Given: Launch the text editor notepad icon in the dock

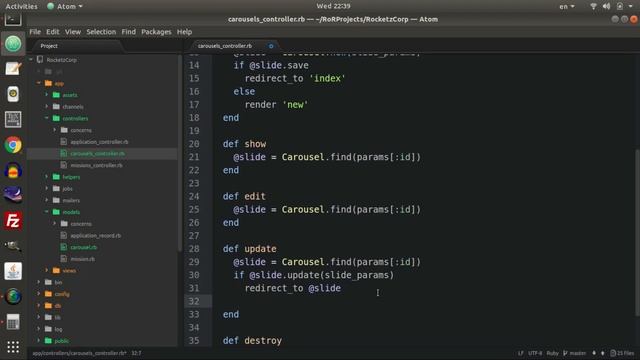Looking at the screenshot, I should (13, 69).
